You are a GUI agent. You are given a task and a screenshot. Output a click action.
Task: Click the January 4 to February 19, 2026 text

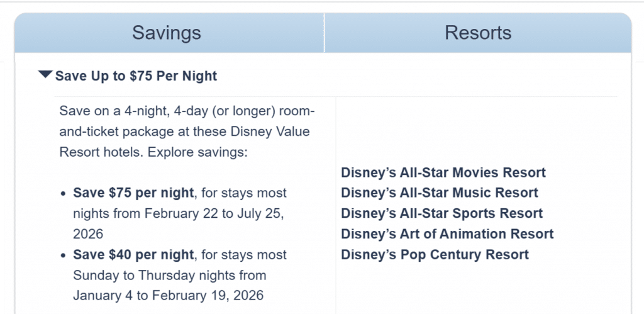point(168,295)
